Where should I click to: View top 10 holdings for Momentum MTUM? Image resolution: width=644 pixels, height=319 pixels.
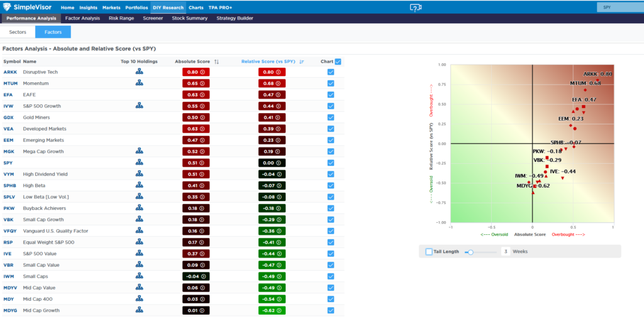[139, 84]
